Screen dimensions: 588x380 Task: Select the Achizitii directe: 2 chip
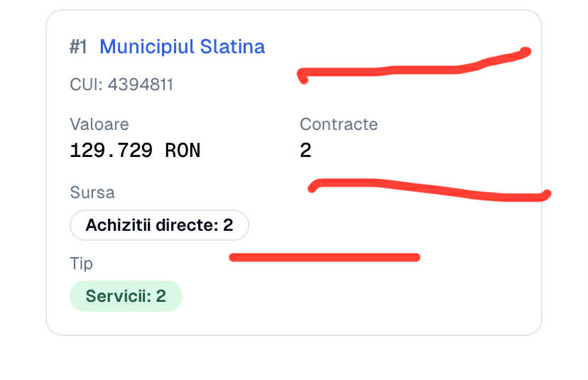(x=159, y=225)
